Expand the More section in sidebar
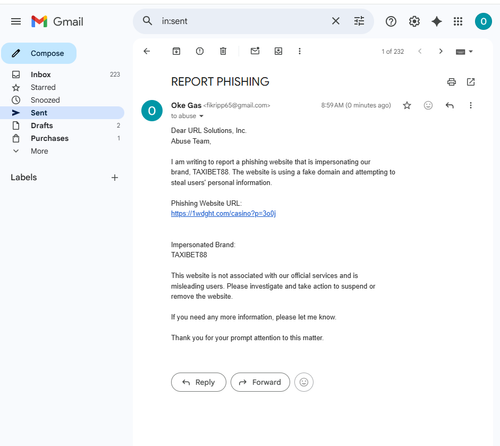 39,151
